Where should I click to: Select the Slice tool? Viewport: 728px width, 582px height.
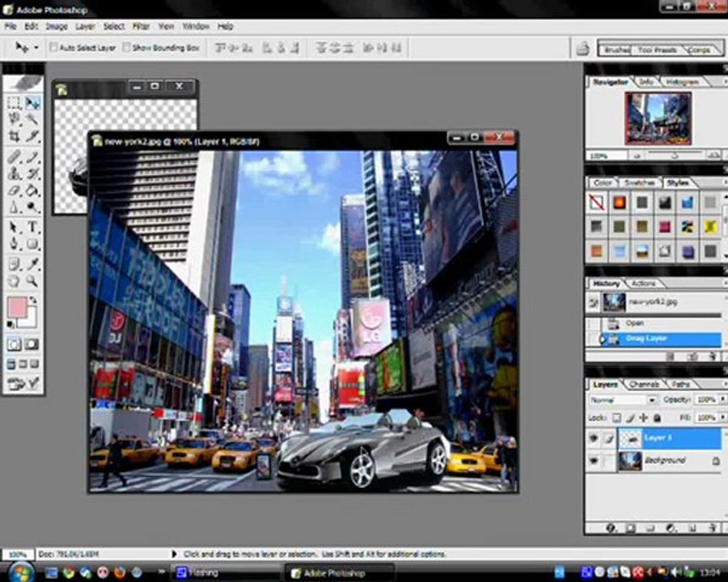point(32,136)
